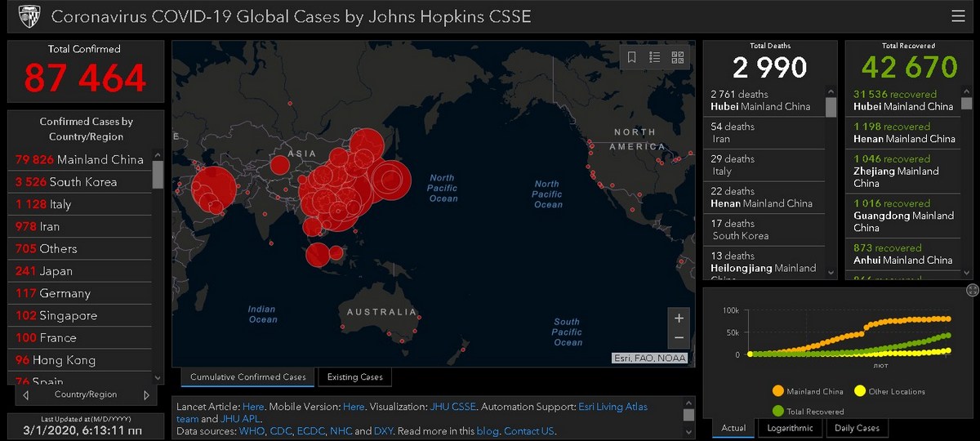Open the blog link
Viewport: 980px width, 441px height.
[487, 431]
